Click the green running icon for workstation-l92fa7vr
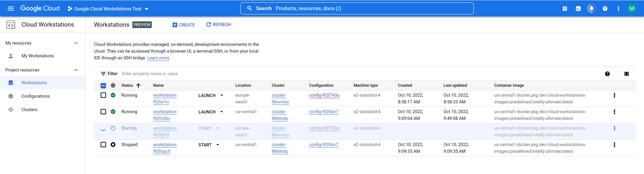This screenshot has height=174, width=644. click(113, 95)
